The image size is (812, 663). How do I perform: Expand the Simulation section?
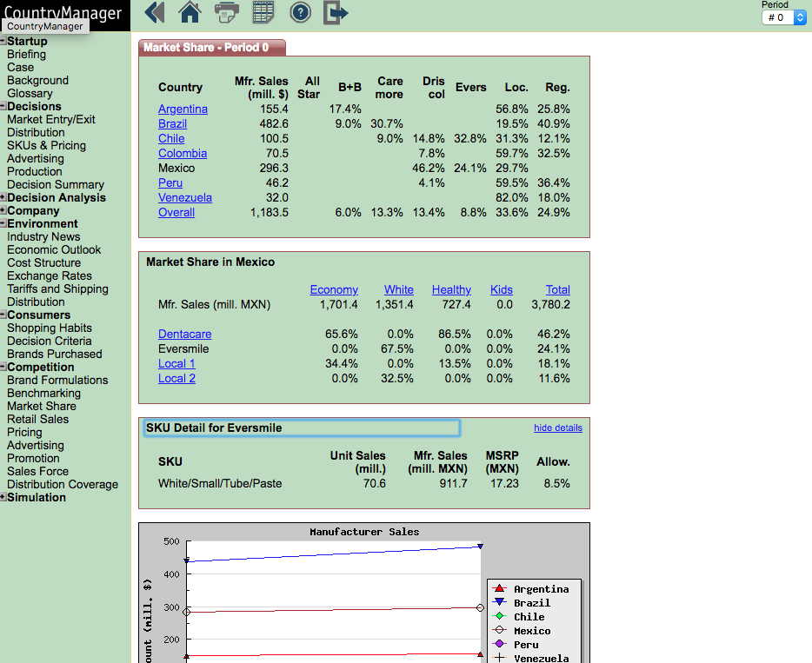[x=3, y=497]
